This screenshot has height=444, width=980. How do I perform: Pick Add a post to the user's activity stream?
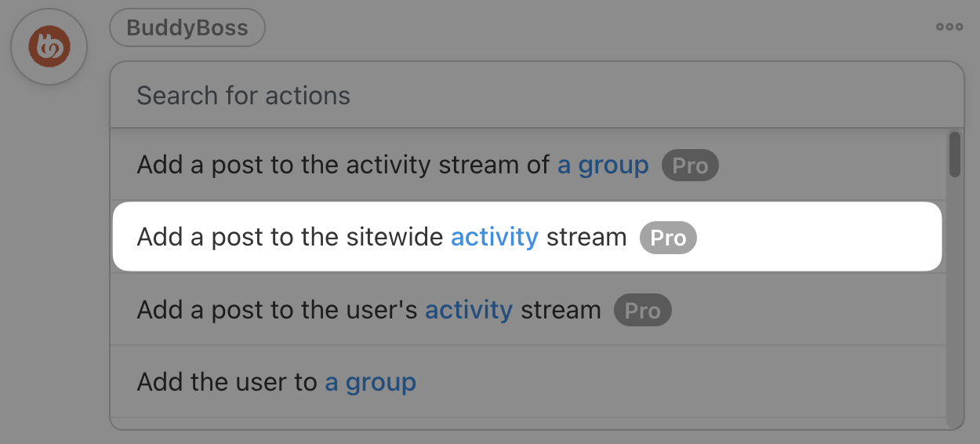tap(528, 310)
